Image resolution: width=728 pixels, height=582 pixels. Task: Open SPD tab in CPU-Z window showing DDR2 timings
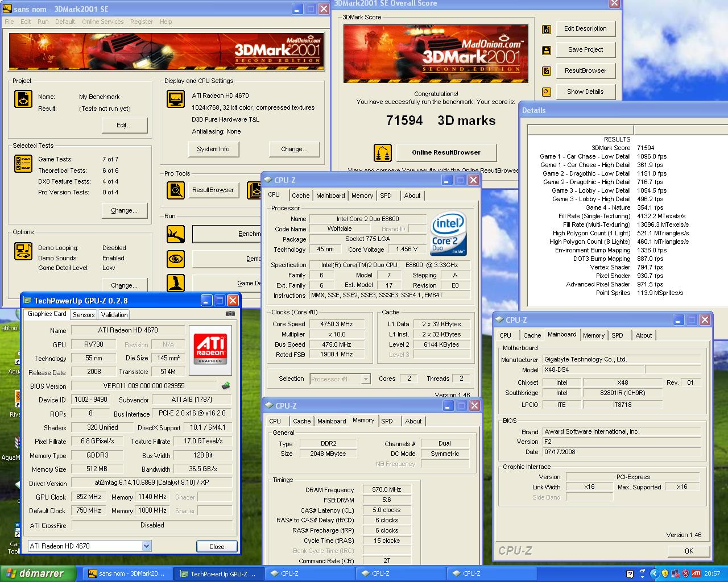pos(387,421)
